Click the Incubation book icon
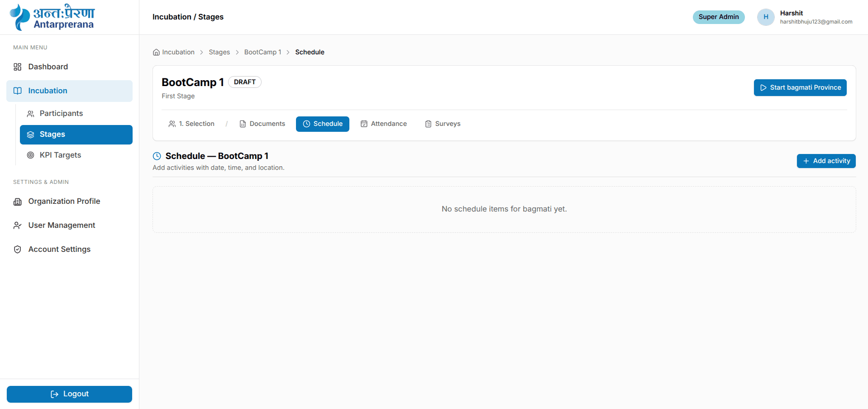 [x=17, y=91]
